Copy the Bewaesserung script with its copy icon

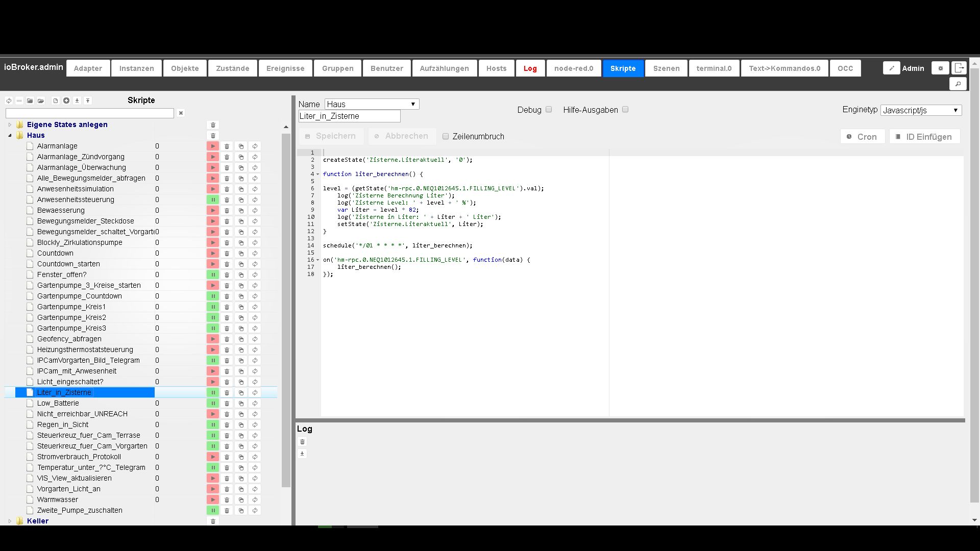coord(241,211)
